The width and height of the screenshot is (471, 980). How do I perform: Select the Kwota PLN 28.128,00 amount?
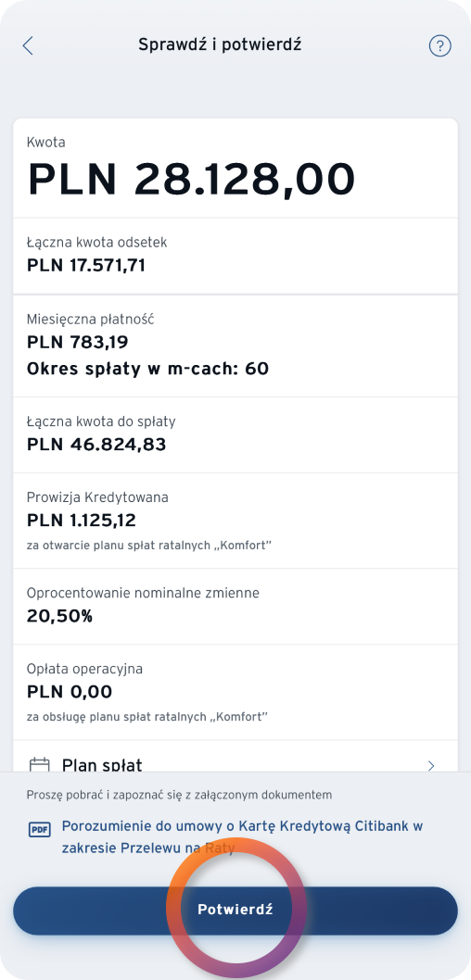191,180
